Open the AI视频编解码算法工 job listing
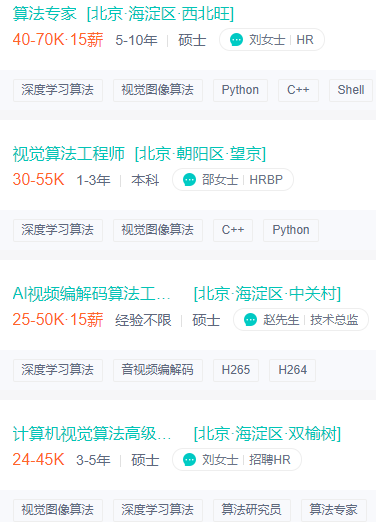This screenshot has height=522, width=376. pyautogui.click(x=91, y=294)
